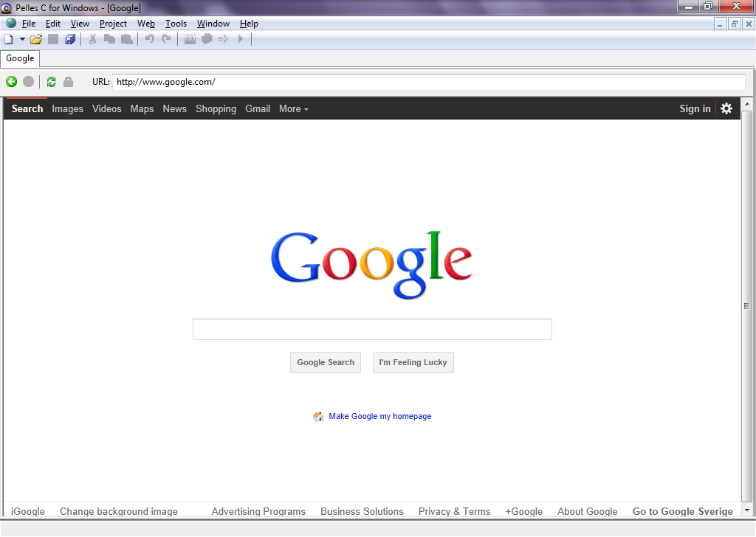Screen dimensions: 756x537
Task: Click the page scrollbar up arrow
Action: [747, 103]
